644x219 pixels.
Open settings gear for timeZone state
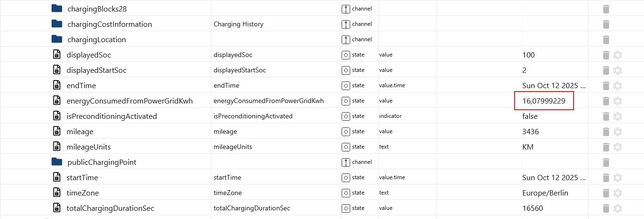click(x=618, y=193)
